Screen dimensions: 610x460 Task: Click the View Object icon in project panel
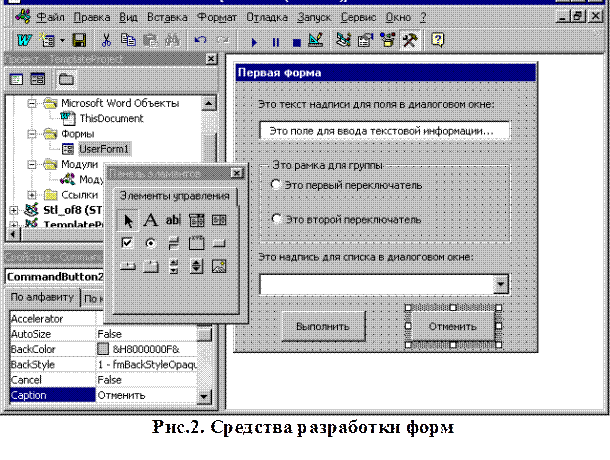point(38,79)
